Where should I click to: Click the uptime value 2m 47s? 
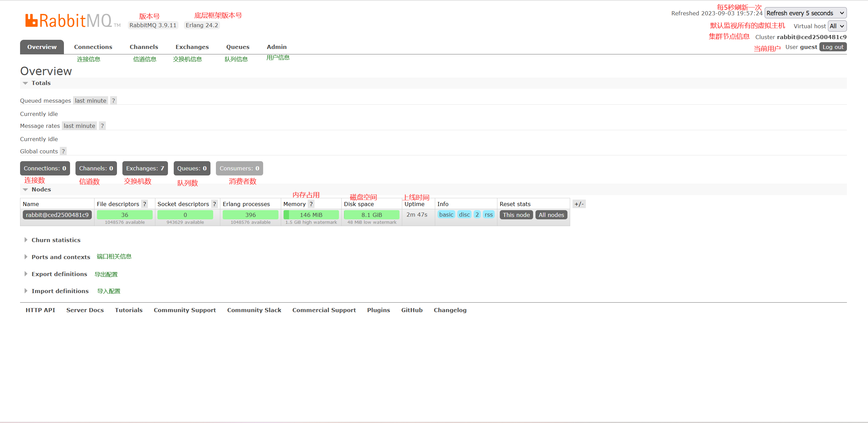(417, 215)
